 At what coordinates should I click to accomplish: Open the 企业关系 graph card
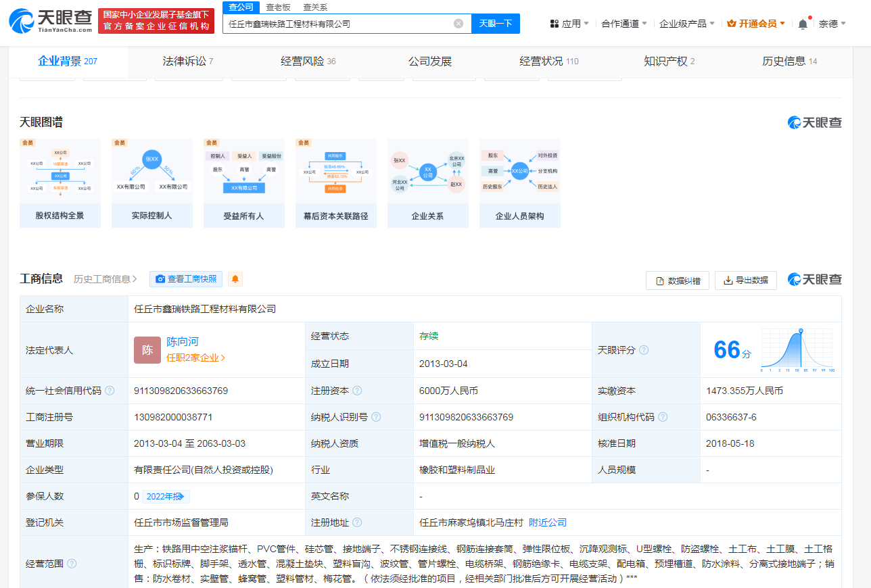click(x=428, y=183)
